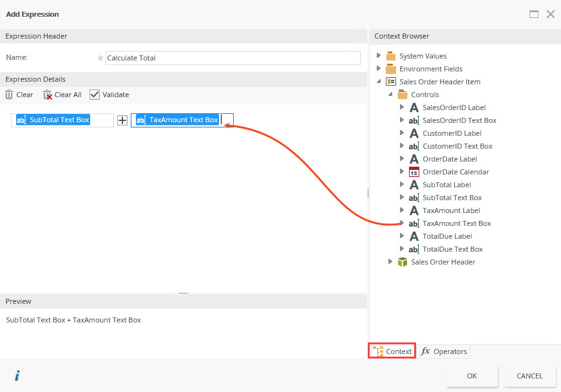Click the System Values folder icon
This screenshot has height=392, width=561.
pos(391,56)
